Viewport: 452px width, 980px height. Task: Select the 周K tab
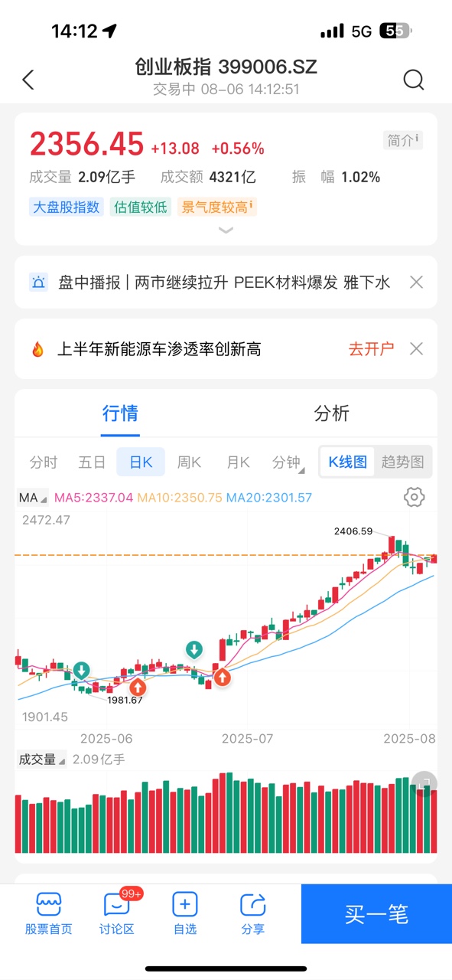point(189,462)
